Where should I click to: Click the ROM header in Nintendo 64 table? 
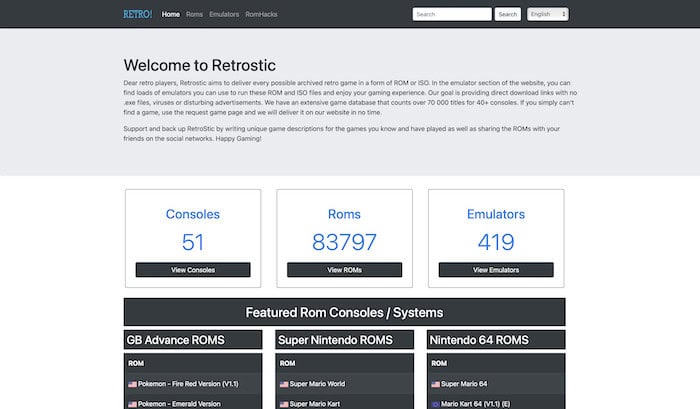[439, 363]
